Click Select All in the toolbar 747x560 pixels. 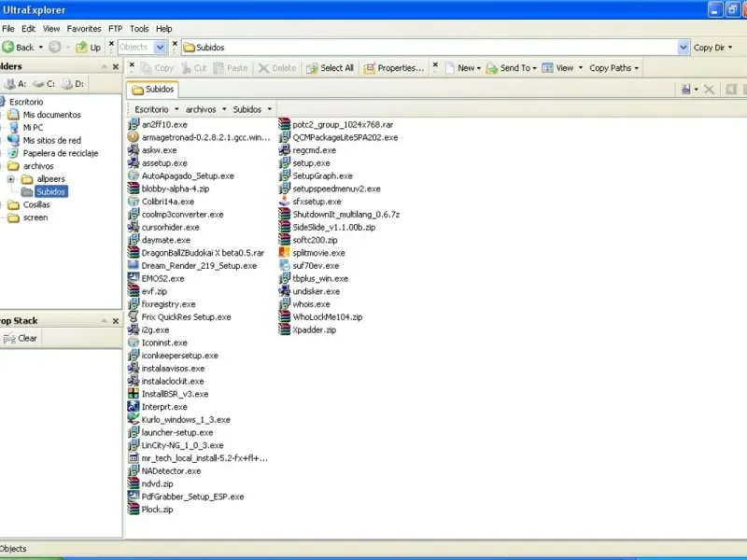click(x=331, y=68)
